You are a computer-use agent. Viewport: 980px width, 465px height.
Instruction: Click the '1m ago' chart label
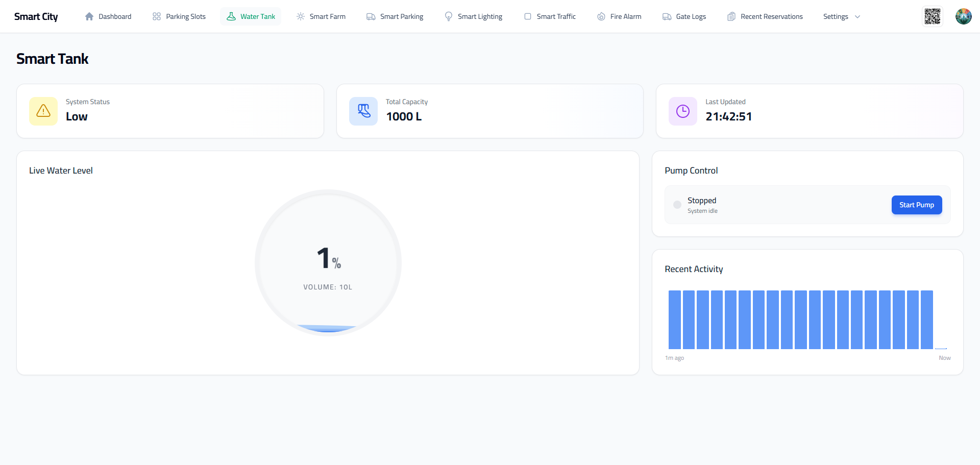coord(674,358)
